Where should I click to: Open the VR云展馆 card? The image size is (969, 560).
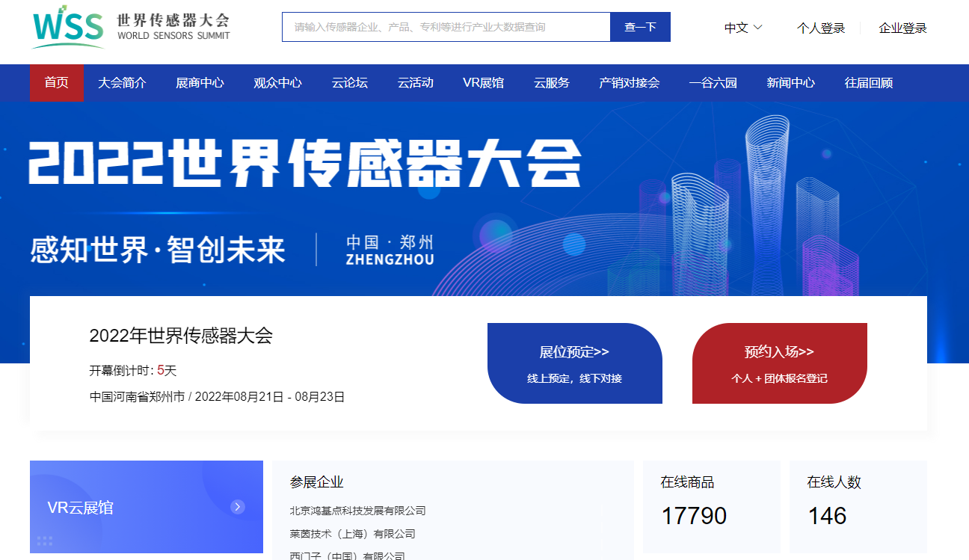(147, 507)
